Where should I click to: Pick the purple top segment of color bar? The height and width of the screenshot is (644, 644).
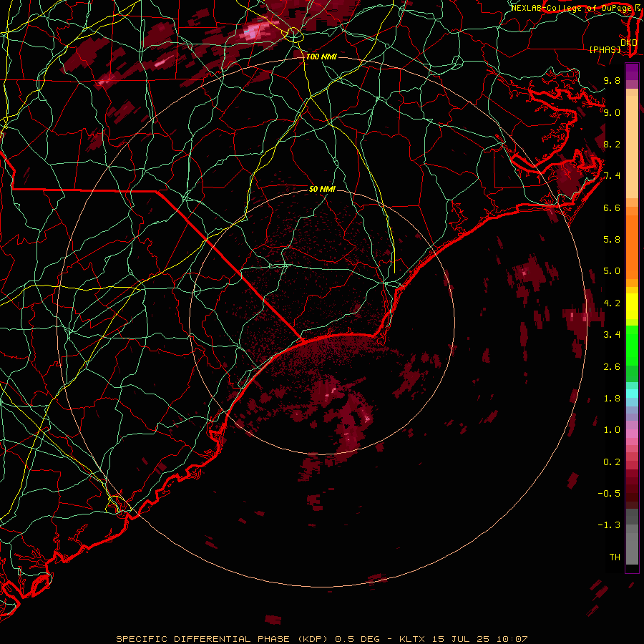[632, 72]
